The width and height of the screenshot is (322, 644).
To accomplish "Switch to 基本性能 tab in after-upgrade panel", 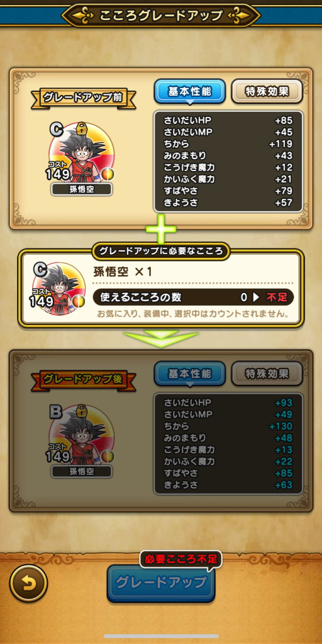I will pos(190,374).
